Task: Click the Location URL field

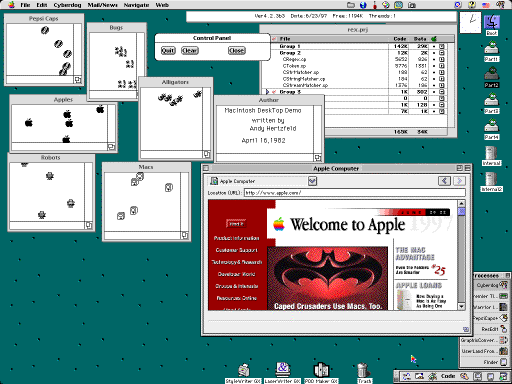Action: click(355, 193)
